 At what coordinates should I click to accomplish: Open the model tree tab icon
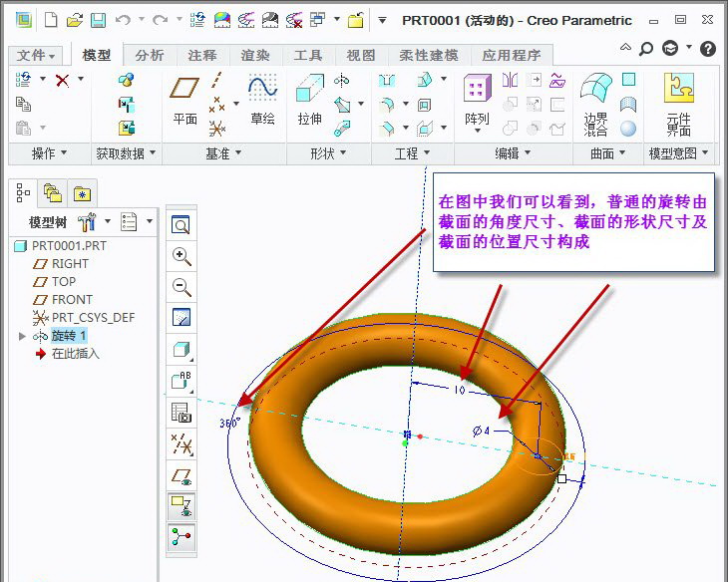point(23,192)
